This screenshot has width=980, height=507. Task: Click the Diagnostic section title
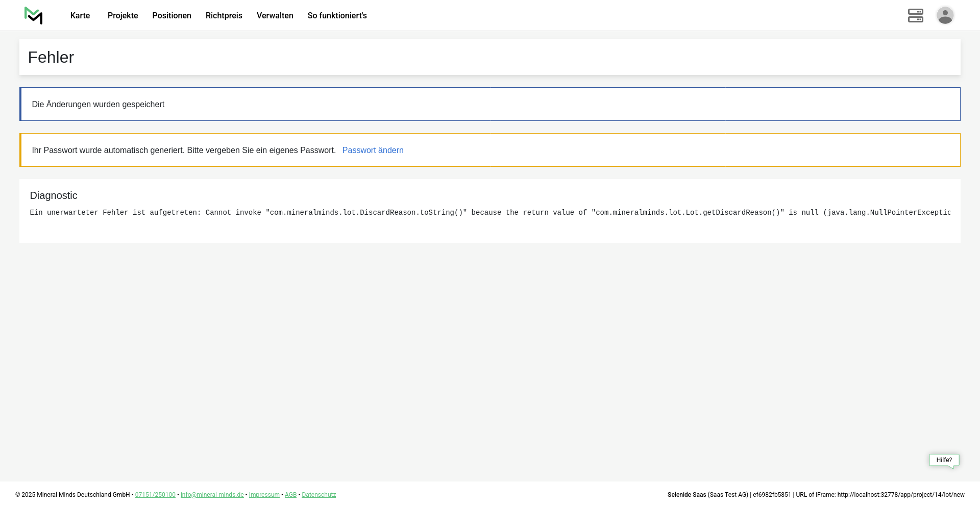tap(54, 196)
